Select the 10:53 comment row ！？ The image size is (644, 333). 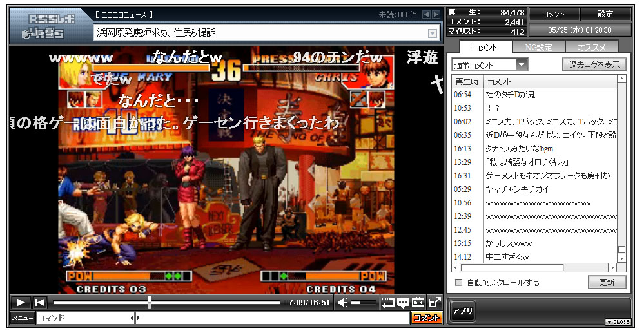click(x=534, y=108)
